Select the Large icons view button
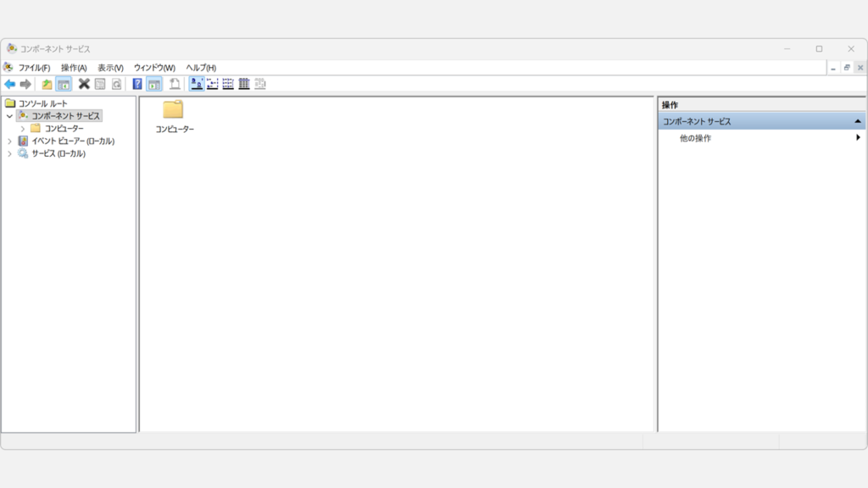 click(x=196, y=84)
